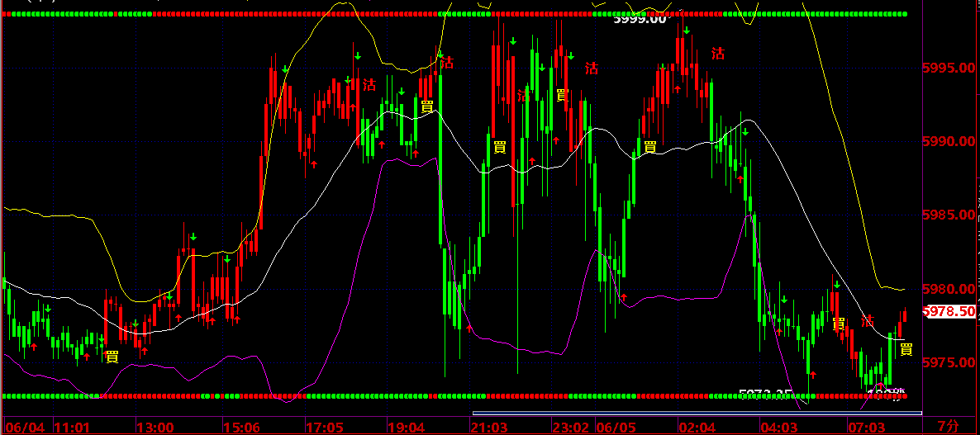
Task: Click the 5995.00 price axis label
Action: click(949, 68)
